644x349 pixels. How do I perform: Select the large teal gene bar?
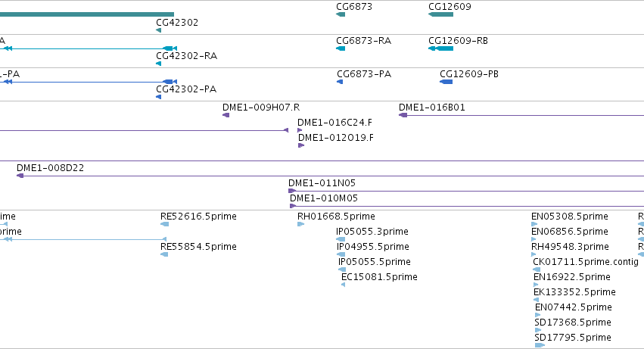(x=87, y=14)
